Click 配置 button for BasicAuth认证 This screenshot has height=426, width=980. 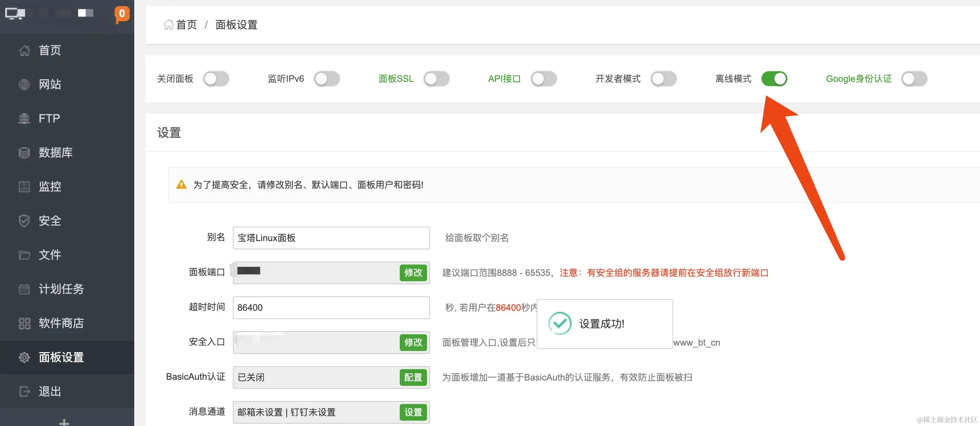tap(413, 377)
